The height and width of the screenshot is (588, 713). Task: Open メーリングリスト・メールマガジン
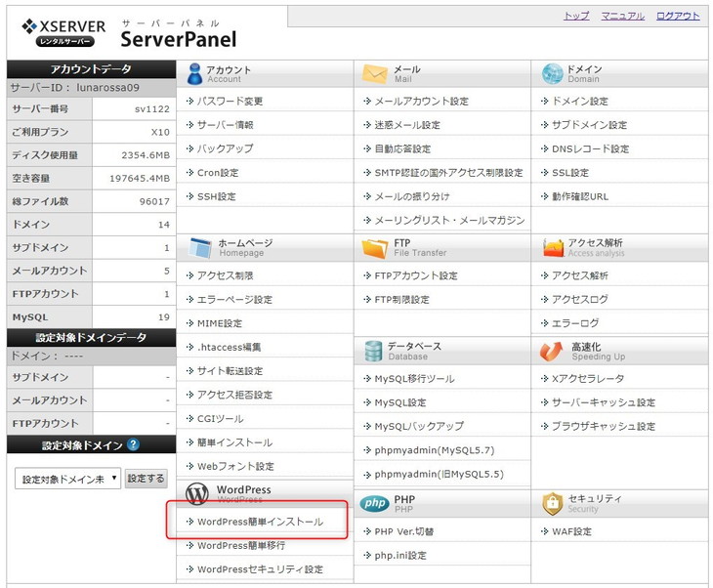click(449, 221)
